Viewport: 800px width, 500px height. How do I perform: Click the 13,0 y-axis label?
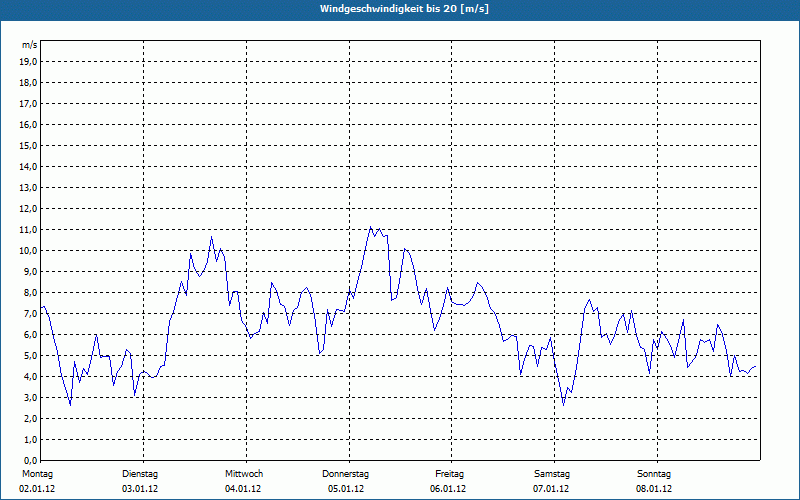point(28,188)
